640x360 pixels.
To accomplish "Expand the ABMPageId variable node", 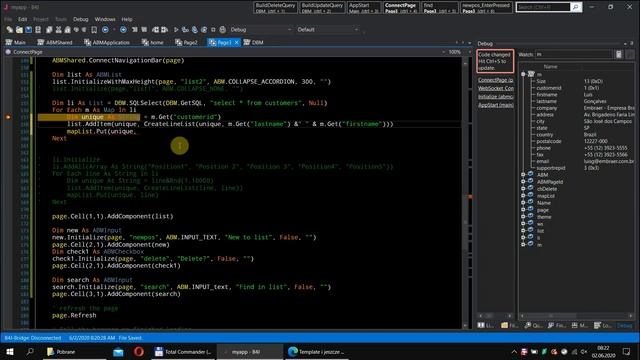I will pyautogui.click(x=523, y=182).
